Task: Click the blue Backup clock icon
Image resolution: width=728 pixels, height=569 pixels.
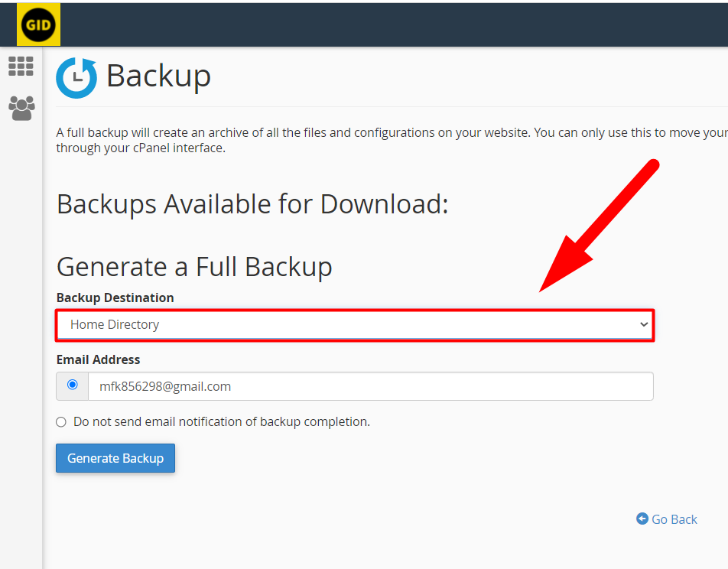Action: (x=76, y=77)
